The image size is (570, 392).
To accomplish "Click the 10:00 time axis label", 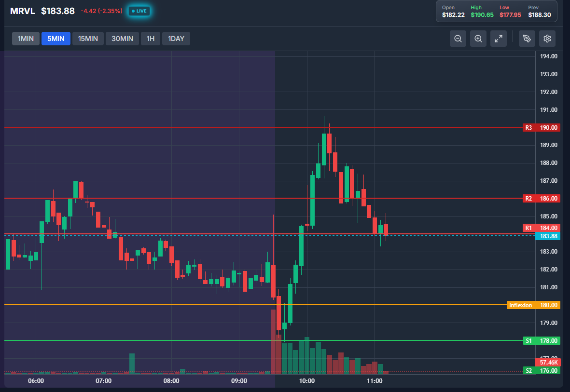I will click(307, 381).
